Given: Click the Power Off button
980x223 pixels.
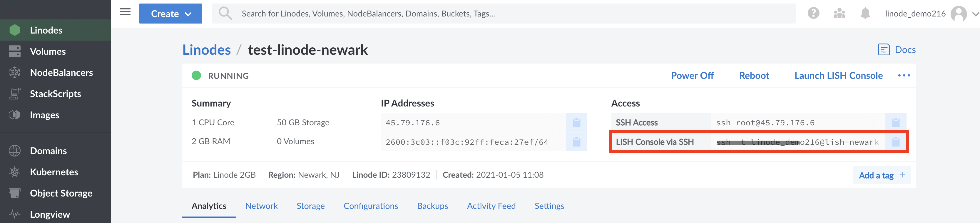Looking at the screenshot, I should point(692,75).
